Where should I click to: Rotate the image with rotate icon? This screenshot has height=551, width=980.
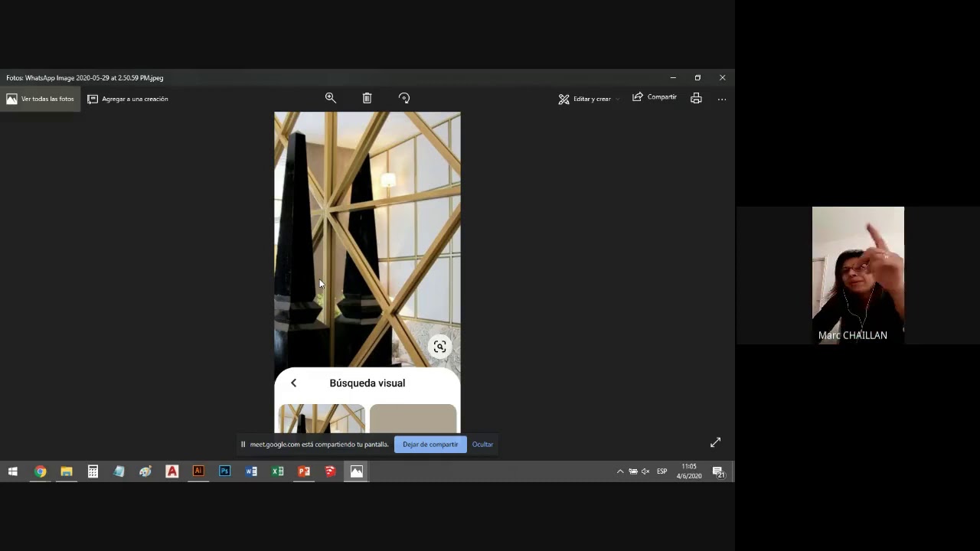coord(404,98)
